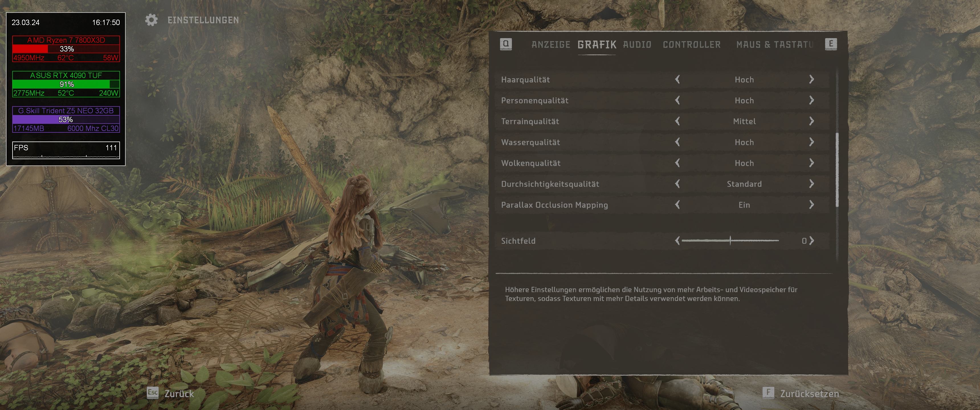Change Terrainqualität with right chevron

point(811,121)
